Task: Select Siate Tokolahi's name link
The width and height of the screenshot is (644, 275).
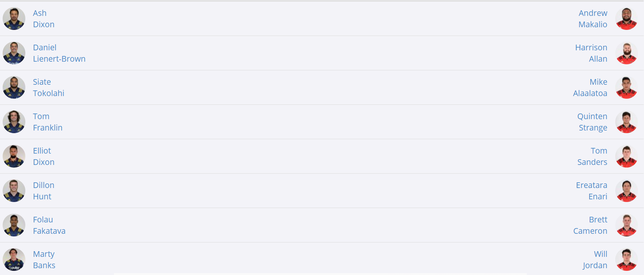Action: (48, 88)
